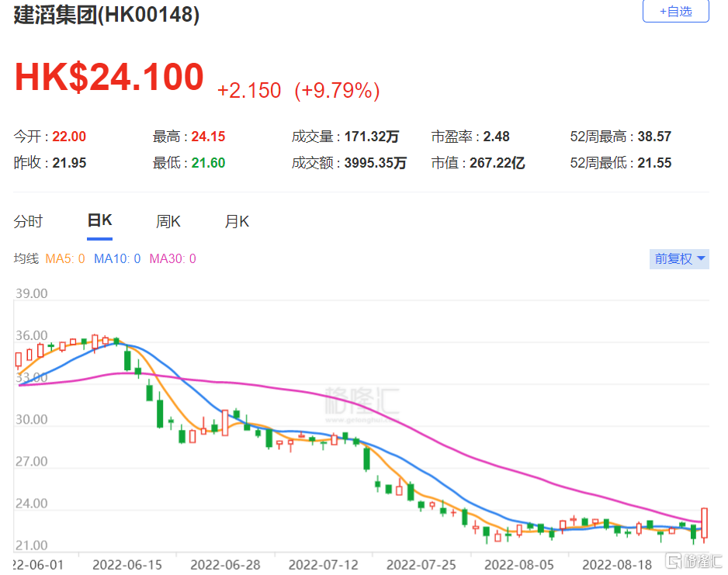The height and width of the screenshot is (575, 728).
Task: Click the 27.00 price axis label
Action: point(32,462)
